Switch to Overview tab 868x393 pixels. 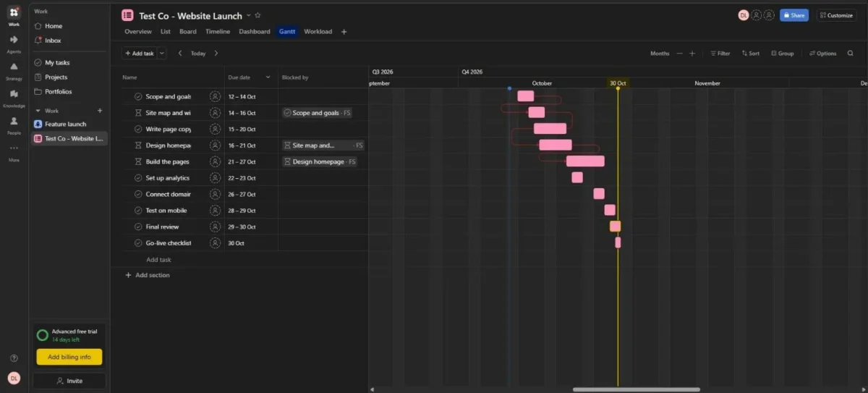point(138,32)
